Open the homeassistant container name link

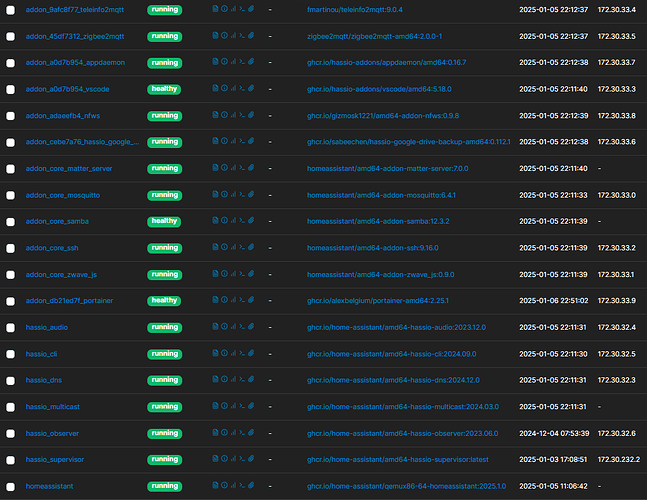coord(50,486)
